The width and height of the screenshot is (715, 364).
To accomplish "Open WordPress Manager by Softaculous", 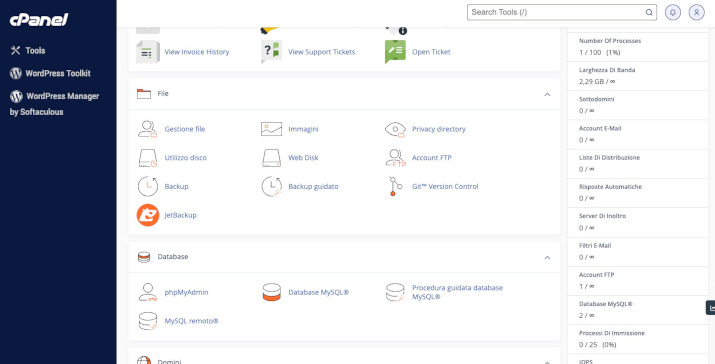I will [54, 104].
